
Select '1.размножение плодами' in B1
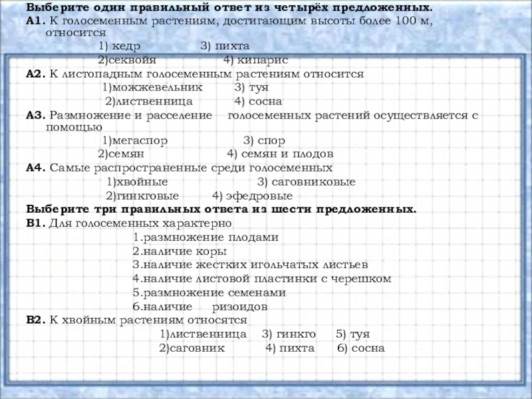(205, 237)
